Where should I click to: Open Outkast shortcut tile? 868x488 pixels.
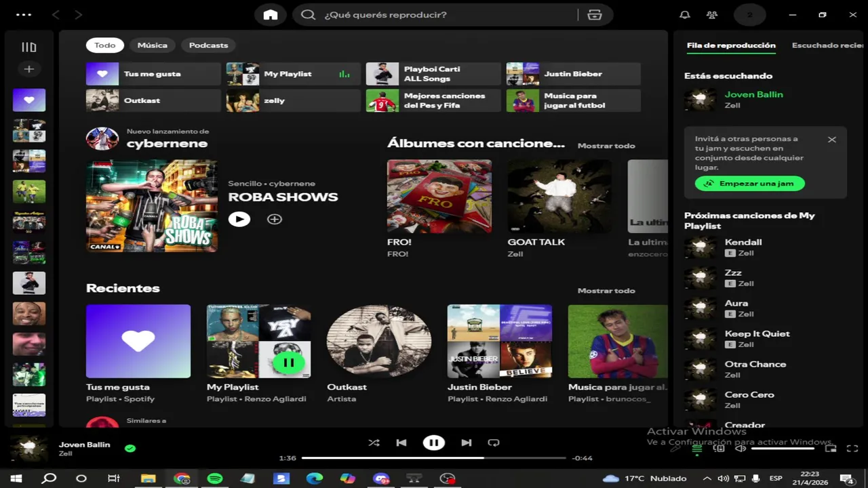tap(153, 100)
